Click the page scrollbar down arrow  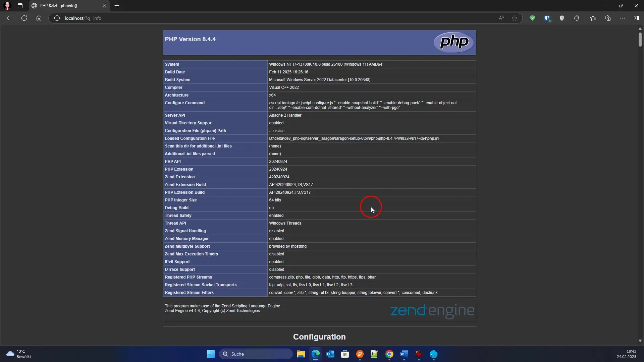tap(640, 341)
